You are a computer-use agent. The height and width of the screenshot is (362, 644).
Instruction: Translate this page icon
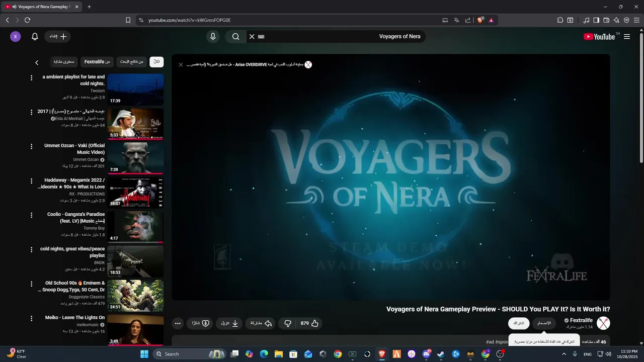pyautogui.click(x=456, y=20)
